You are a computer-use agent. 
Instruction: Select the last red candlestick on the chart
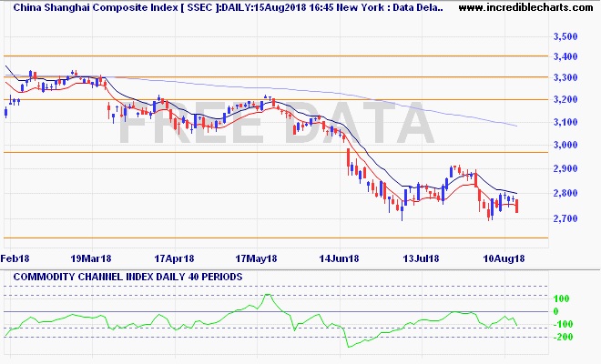[517, 206]
